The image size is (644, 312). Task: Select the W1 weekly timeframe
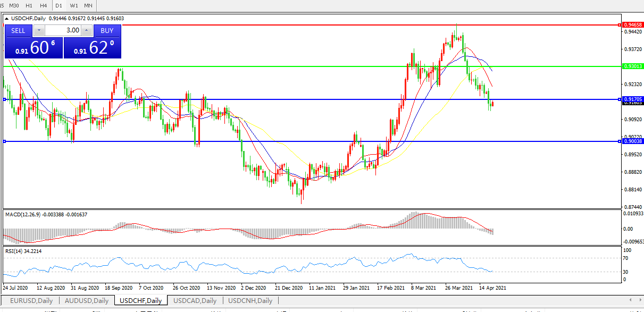click(74, 5)
